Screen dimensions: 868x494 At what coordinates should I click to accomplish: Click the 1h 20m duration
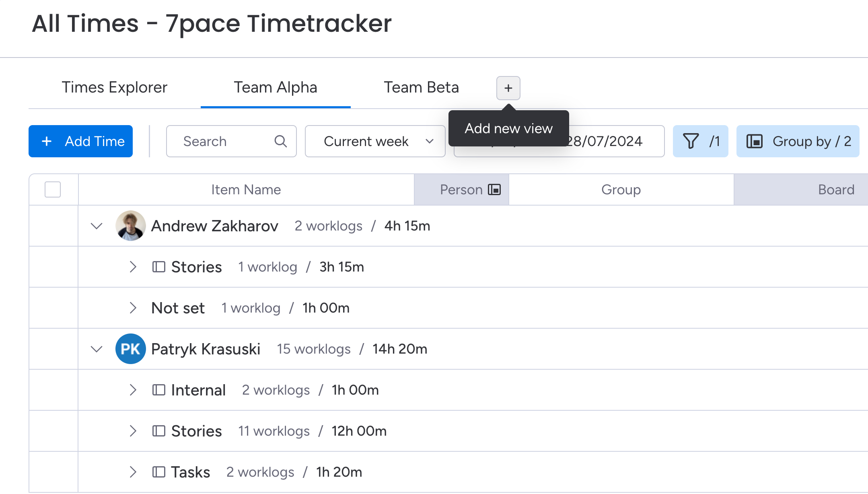[339, 472]
